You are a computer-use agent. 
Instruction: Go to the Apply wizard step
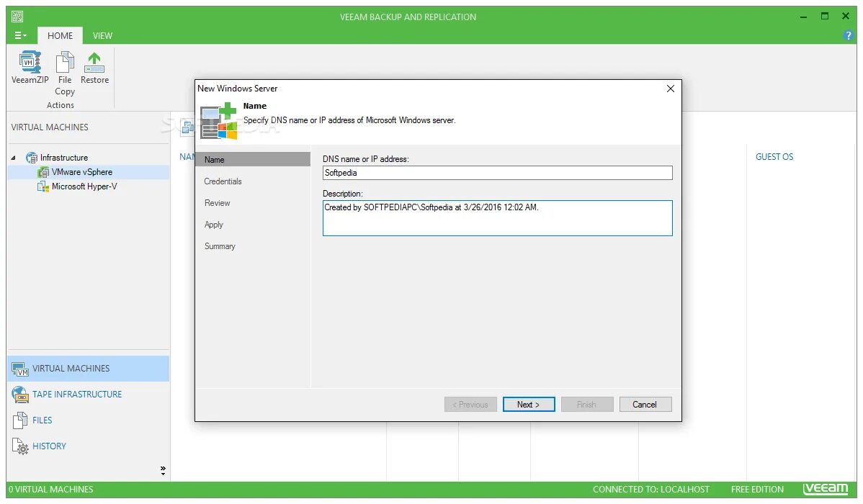[213, 225]
